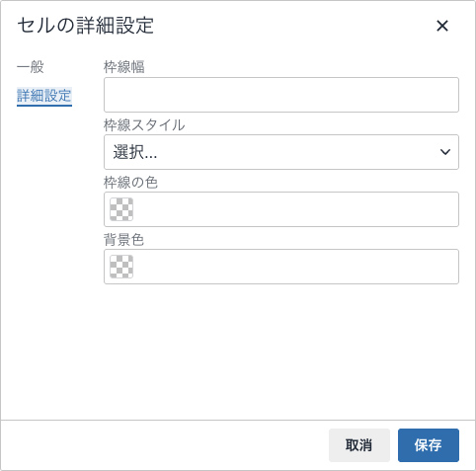Click the 枠線スタイル label

coord(144,125)
